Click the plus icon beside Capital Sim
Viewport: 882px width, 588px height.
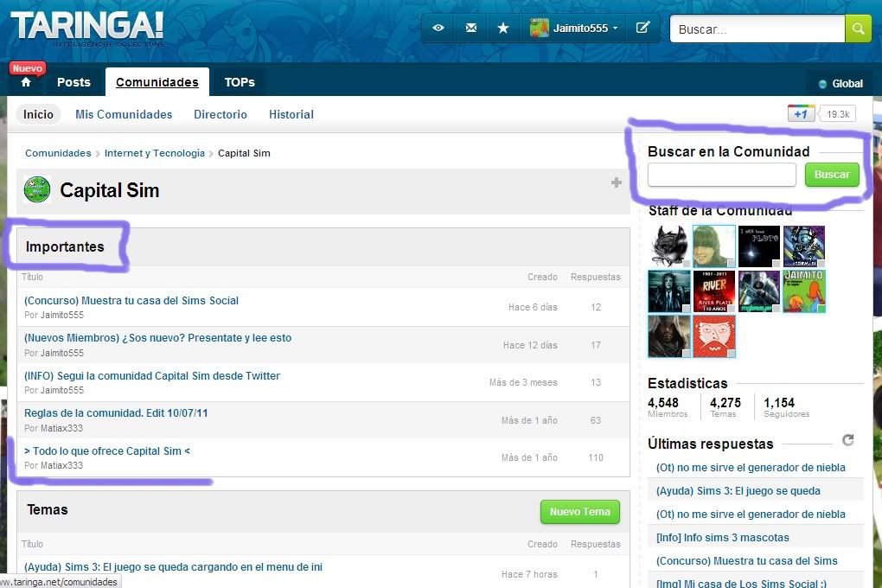(617, 182)
